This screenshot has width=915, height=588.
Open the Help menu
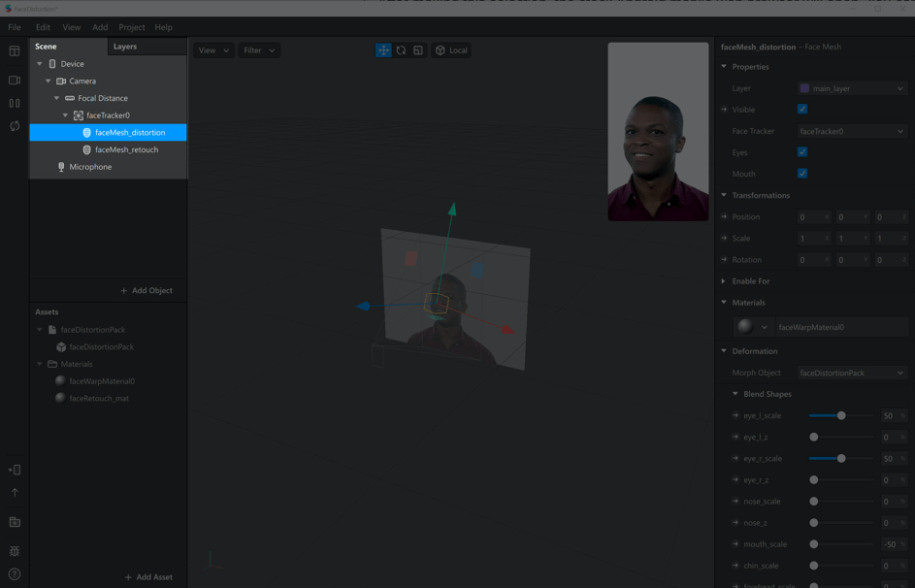click(163, 27)
